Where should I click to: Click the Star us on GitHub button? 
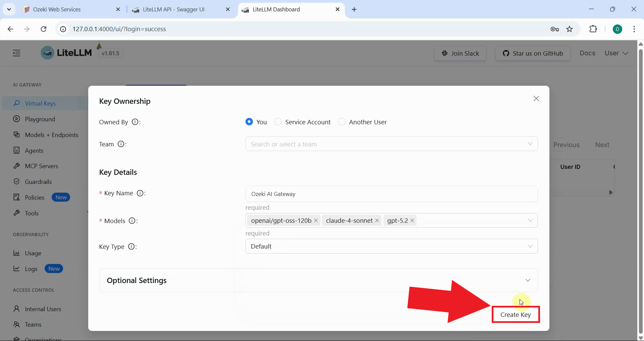[533, 53]
